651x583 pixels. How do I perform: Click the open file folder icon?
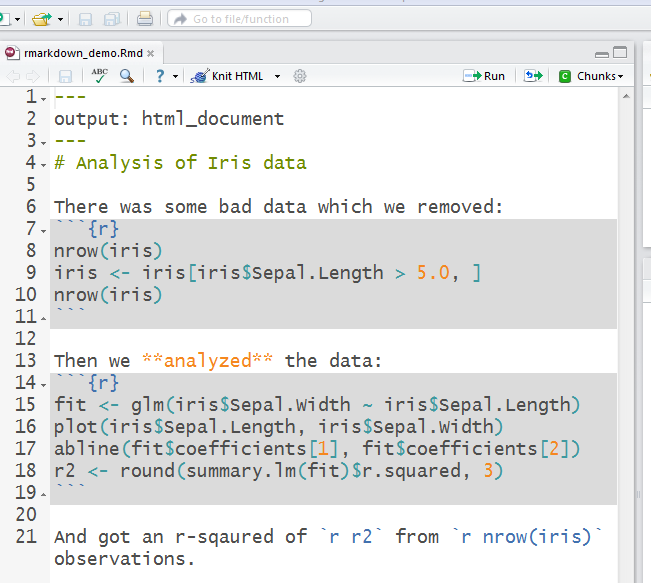pyautogui.click(x=41, y=19)
